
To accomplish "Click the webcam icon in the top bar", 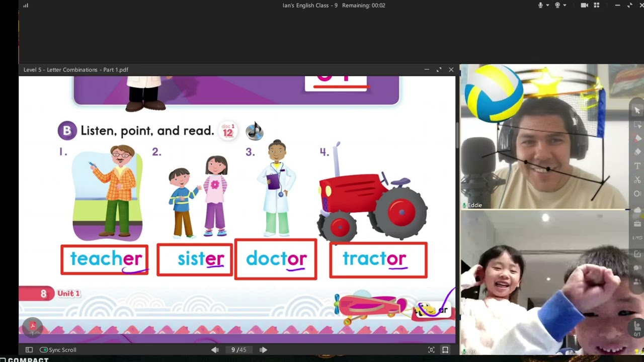I will 557,5.
